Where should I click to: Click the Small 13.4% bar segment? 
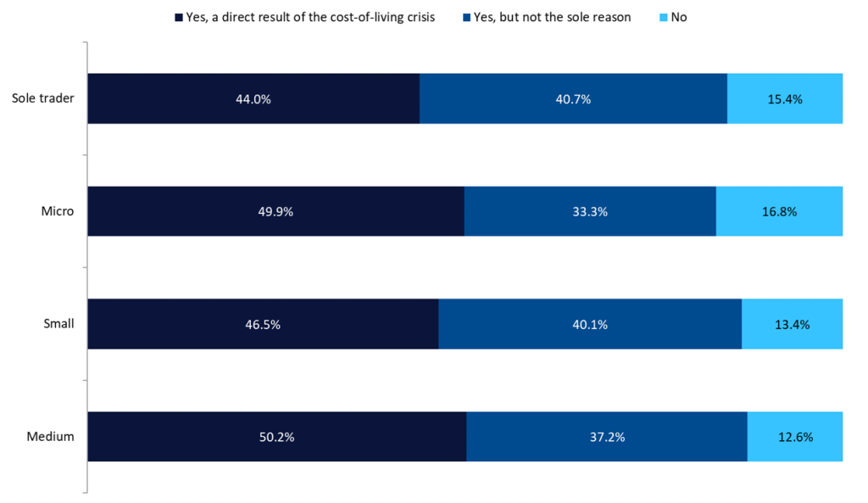[x=793, y=324]
